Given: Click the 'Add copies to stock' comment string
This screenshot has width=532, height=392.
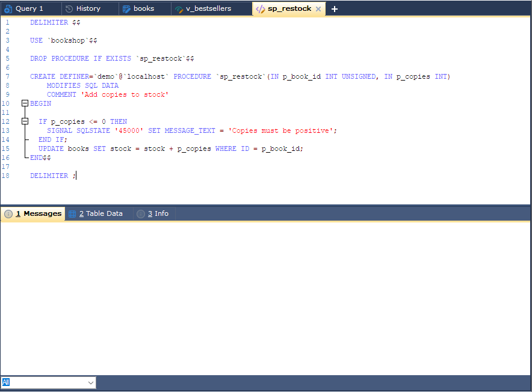Looking at the screenshot, I should pos(125,94).
